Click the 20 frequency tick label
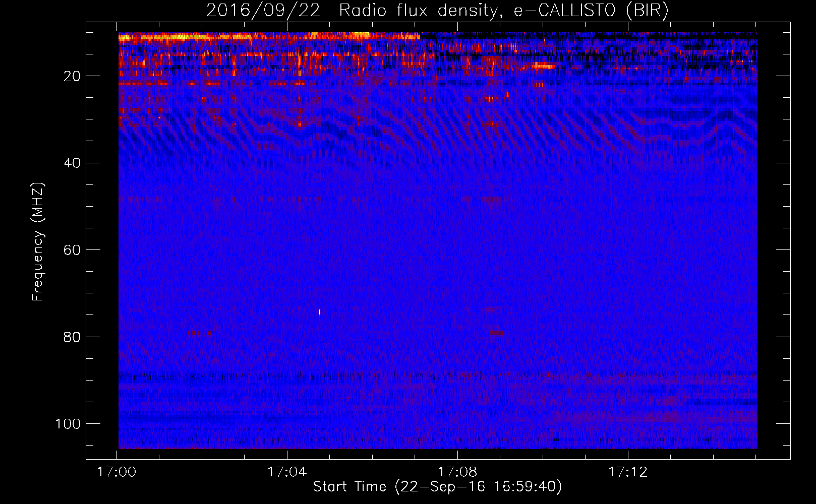The width and height of the screenshot is (816, 504). tap(73, 76)
